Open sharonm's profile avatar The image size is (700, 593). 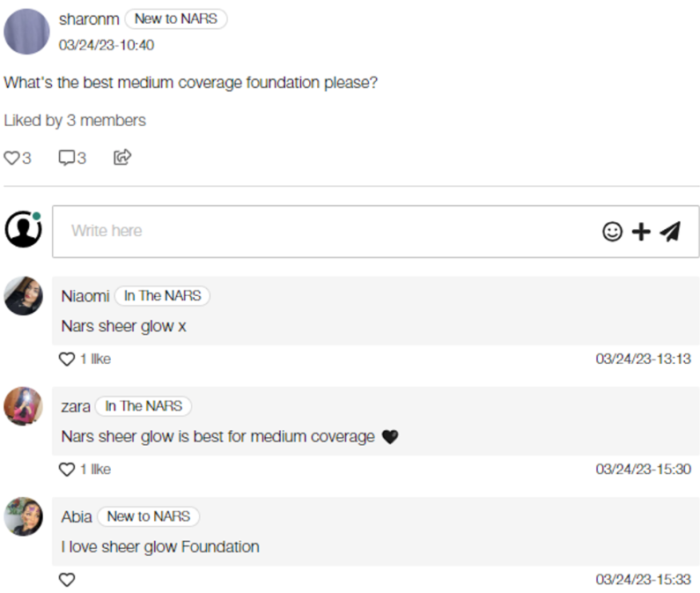(27, 32)
